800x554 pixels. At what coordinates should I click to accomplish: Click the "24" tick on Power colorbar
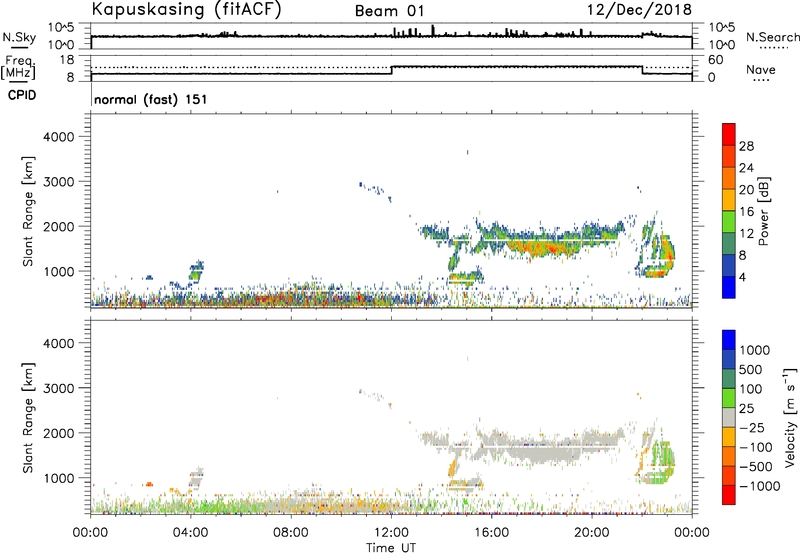coord(746,168)
